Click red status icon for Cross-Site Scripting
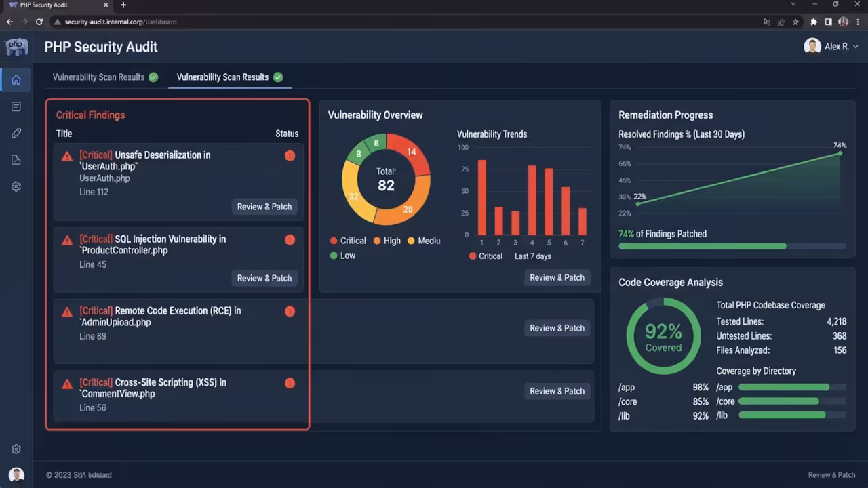Viewport: 868px width, 488px height. [x=290, y=383]
